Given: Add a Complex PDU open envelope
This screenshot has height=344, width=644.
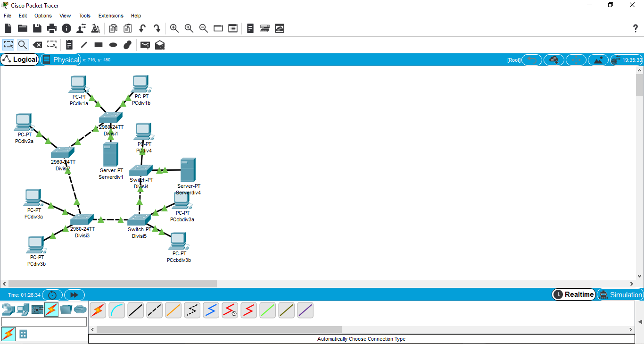Looking at the screenshot, I should [x=160, y=45].
